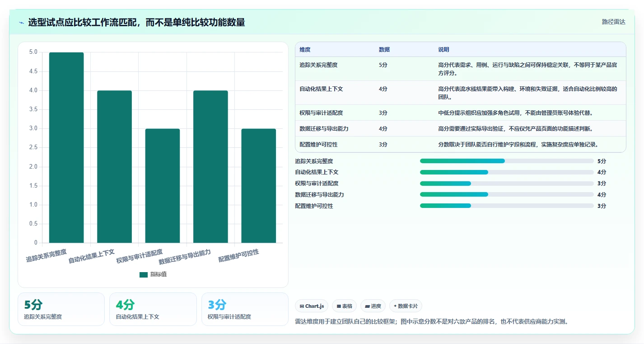
Task: Click the 3分 value beside 配置维护可控性 progress bar
Action: (x=602, y=206)
